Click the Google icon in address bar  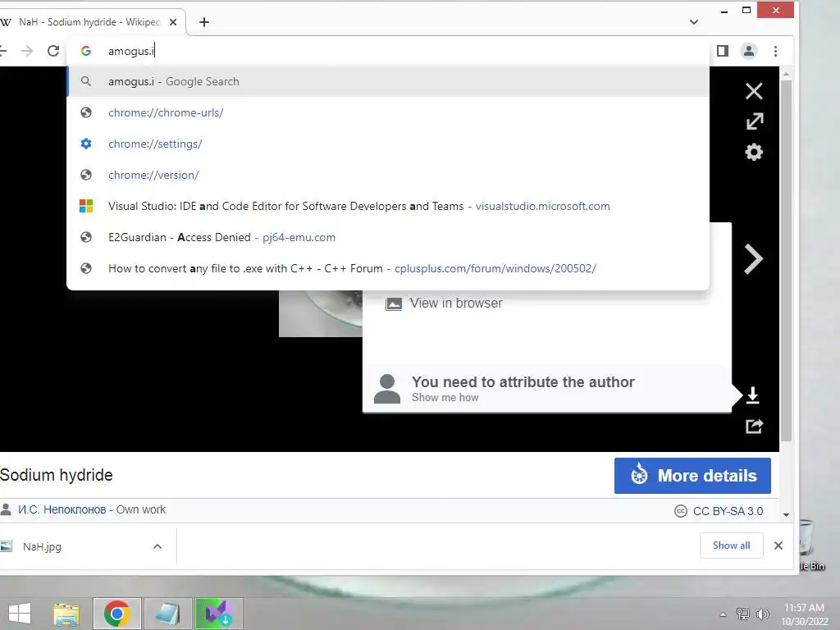[x=85, y=51]
